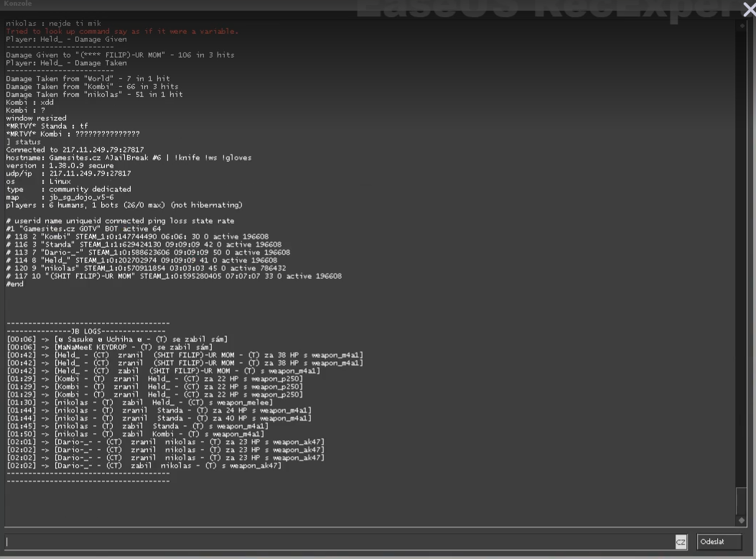Click the scroll-down diamond arrow of console scrollbar

[742, 519]
